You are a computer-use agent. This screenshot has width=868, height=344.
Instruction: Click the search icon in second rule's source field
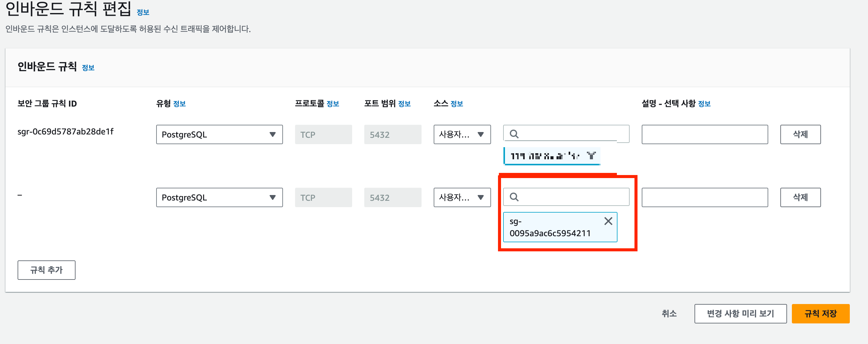[x=514, y=197]
